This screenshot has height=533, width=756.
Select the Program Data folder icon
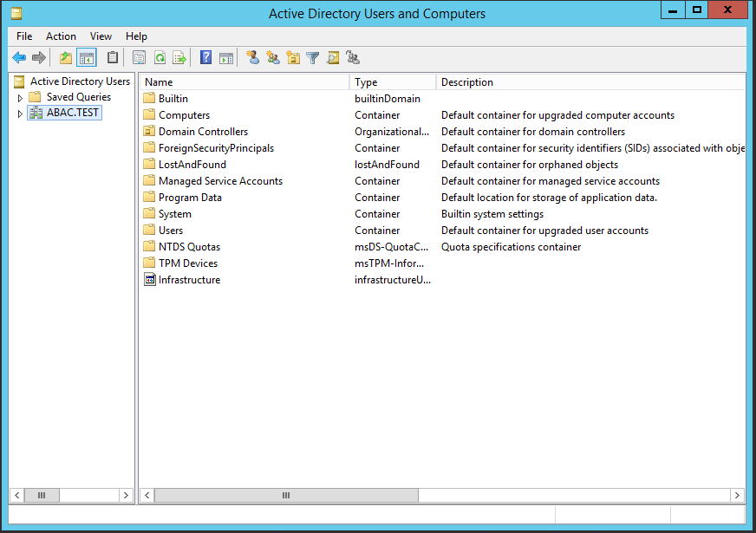click(149, 197)
